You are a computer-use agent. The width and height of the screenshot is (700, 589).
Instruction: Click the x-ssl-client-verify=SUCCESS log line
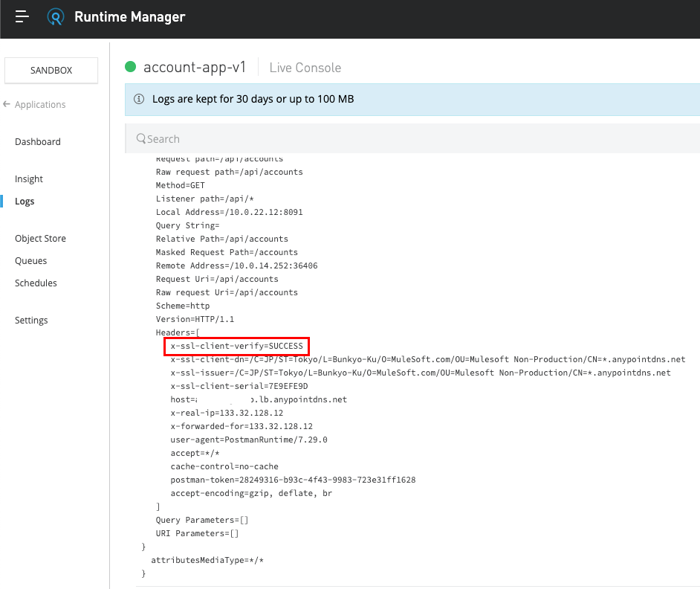click(236, 347)
